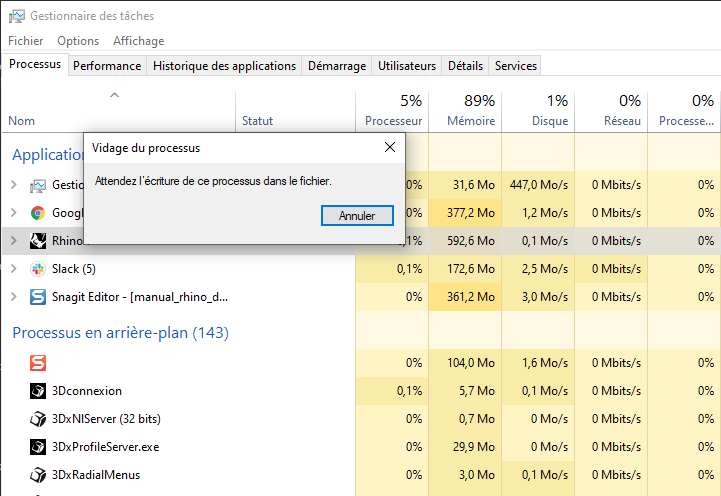Open the Affichage menu
Viewport: 721px width, 496px height.
click(x=138, y=41)
